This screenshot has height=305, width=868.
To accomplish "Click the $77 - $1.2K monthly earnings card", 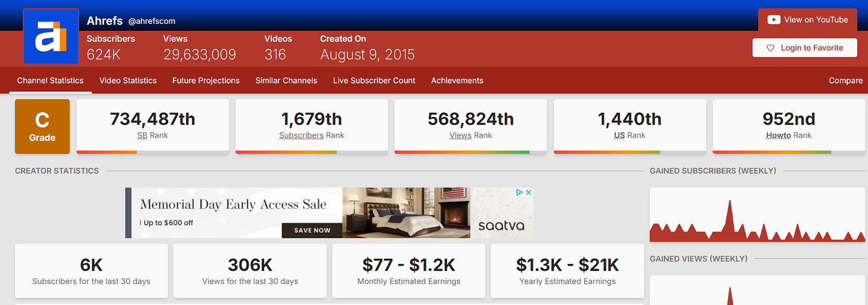I will [x=409, y=270].
